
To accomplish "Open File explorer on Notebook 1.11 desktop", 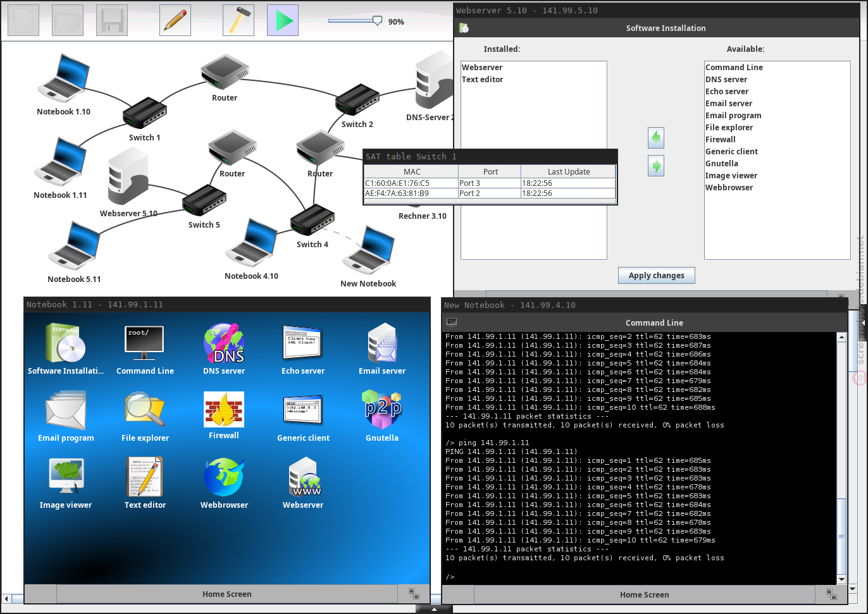I will [145, 416].
